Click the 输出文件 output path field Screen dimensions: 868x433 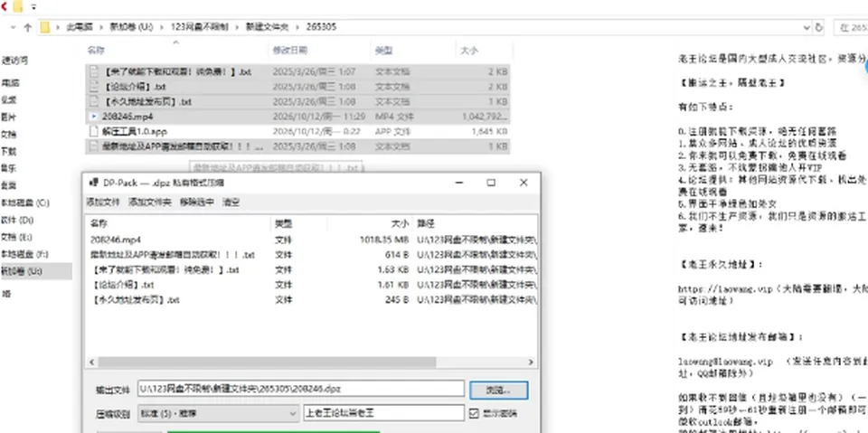300,390
